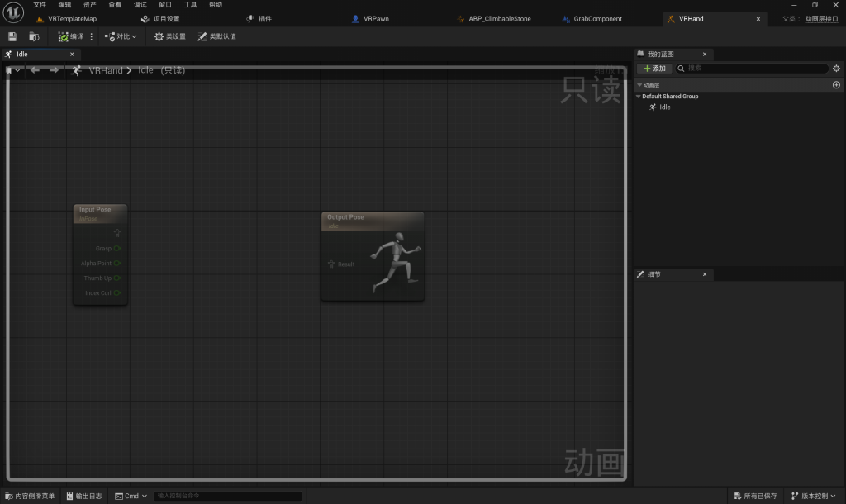Click the Save (floppy disk) toolbar icon
Image resolution: width=846 pixels, height=504 pixels.
(x=12, y=36)
